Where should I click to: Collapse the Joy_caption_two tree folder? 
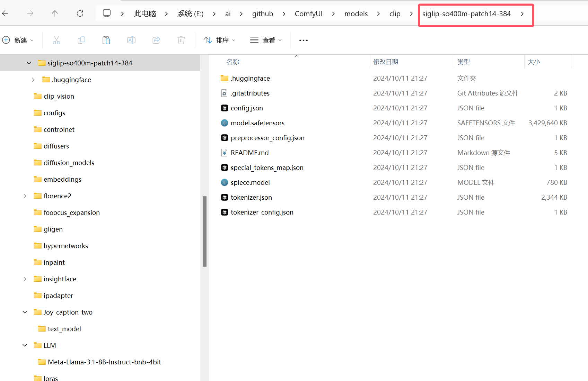point(25,312)
